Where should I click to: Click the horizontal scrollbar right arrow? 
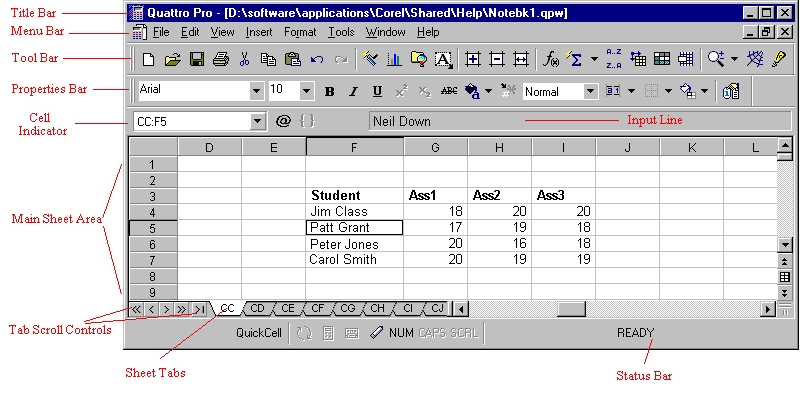pyautogui.click(x=768, y=309)
